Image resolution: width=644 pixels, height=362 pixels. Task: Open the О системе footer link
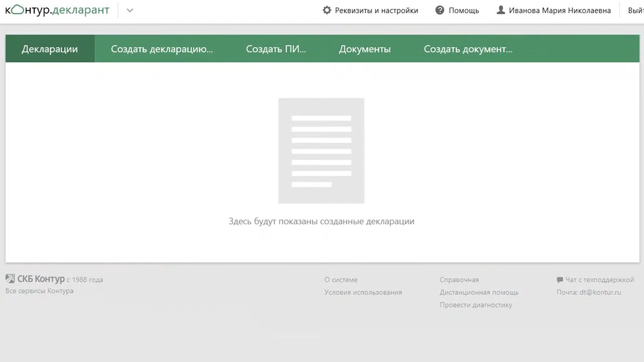click(341, 280)
